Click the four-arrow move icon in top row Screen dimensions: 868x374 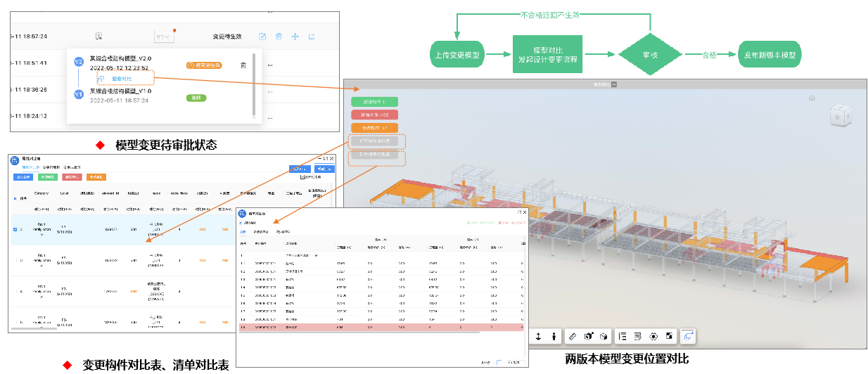click(295, 37)
